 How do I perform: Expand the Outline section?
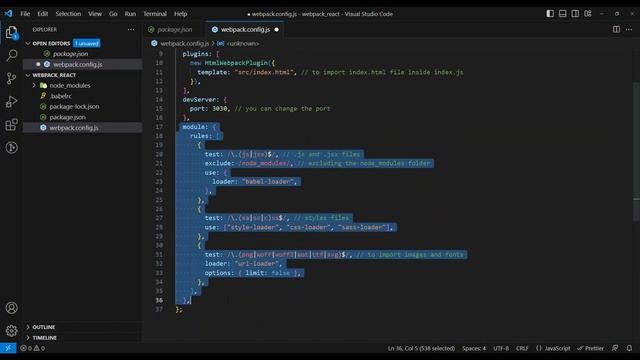click(28, 327)
